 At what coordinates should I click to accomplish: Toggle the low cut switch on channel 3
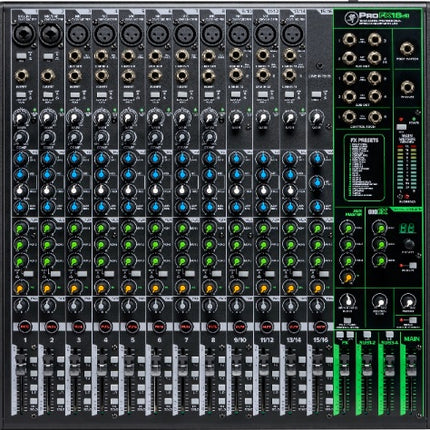click(x=75, y=95)
